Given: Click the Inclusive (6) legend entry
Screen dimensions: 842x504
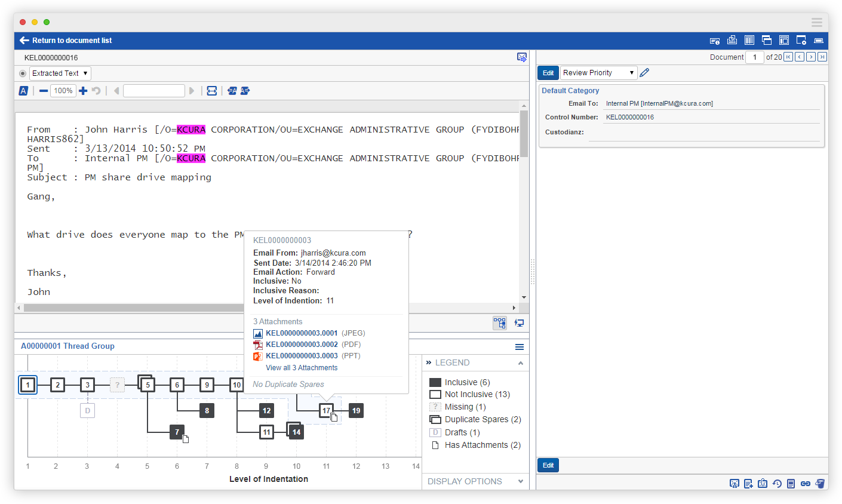Looking at the screenshot, I should [x=460, y=382].
